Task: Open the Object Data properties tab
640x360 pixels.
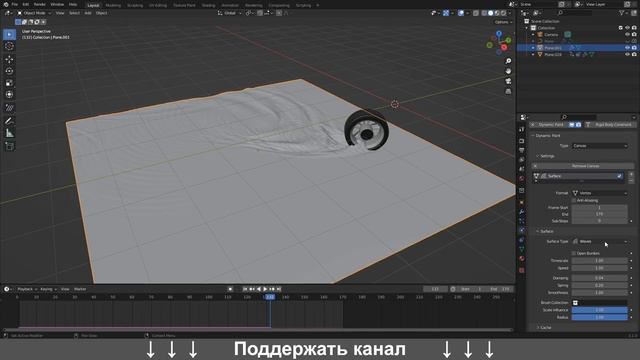Action: (522, 249)
